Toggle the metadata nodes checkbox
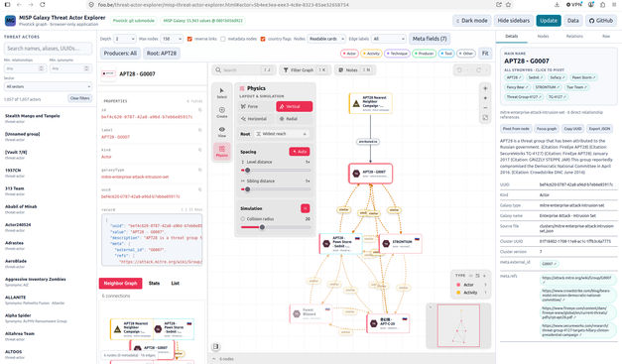The height and width of the screenshot is (364, 622). pos(223,39)
